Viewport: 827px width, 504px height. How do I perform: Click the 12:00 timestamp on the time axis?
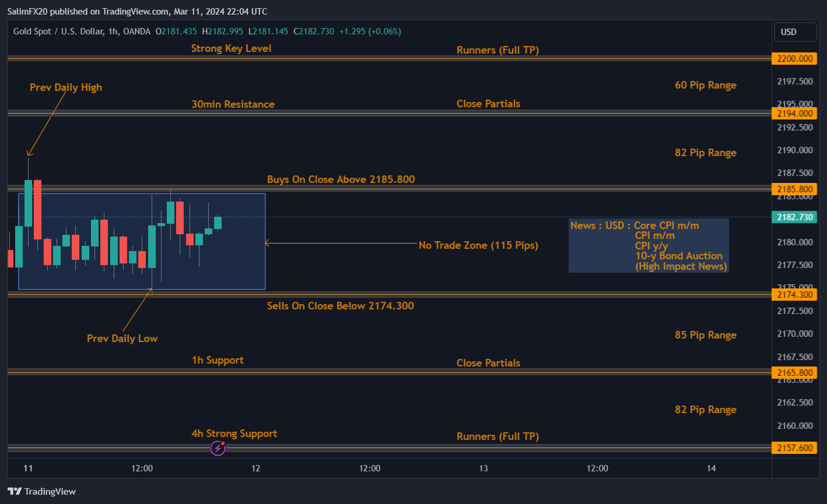click(x=142, y=468)
